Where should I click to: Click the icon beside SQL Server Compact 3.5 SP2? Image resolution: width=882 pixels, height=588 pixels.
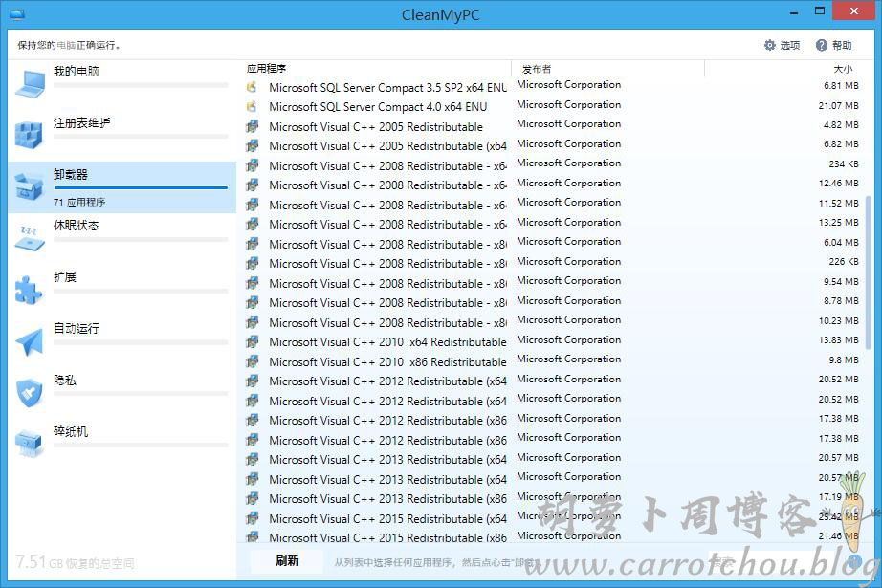(x=252, y=87)
